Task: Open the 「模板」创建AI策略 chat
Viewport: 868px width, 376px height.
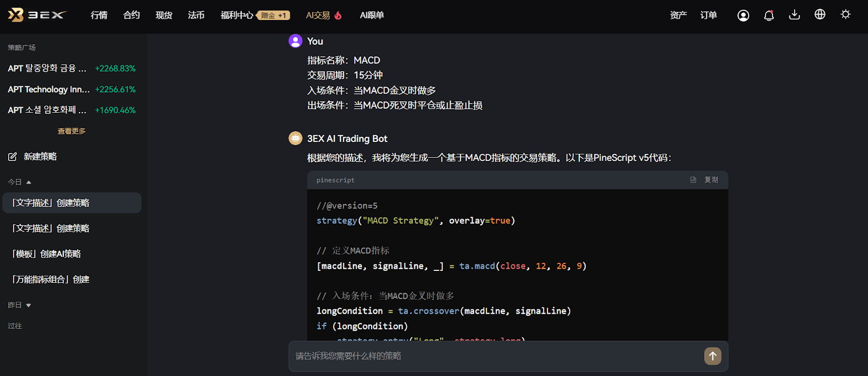Action: (x=47, y=254)
